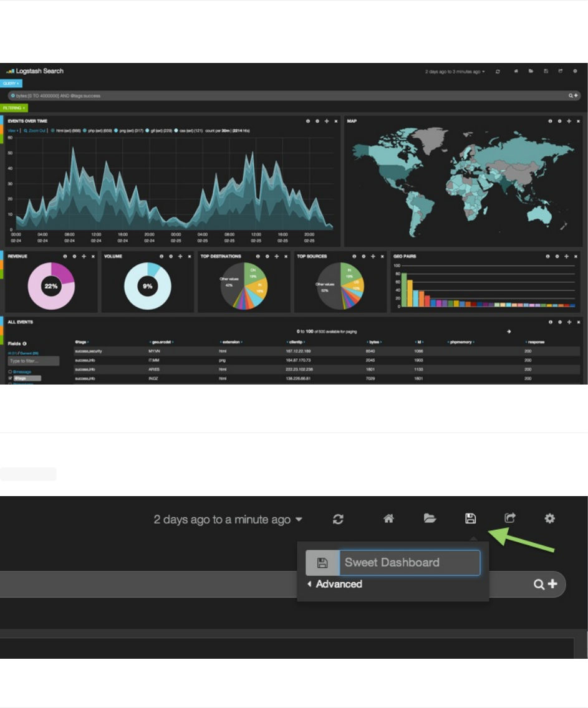Open the '2 days ago to a minute ago' dropdown

coord(228,519)
